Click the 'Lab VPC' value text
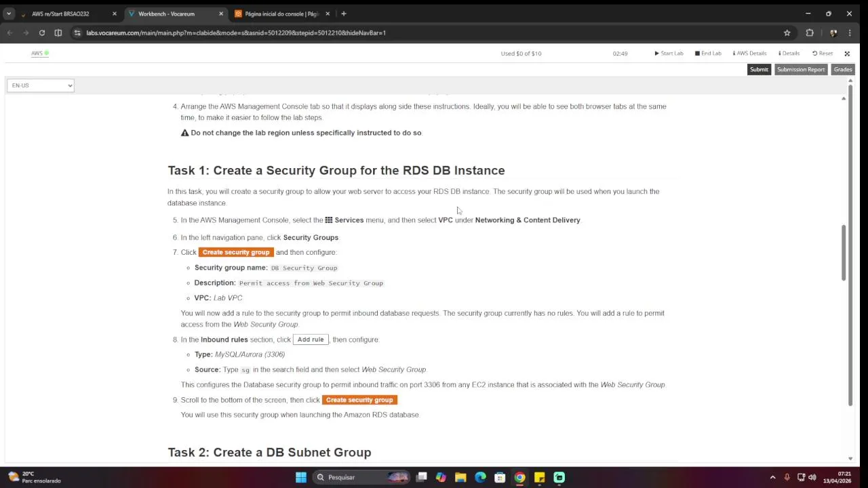Viewport: 868px width, 488px height. [x=228, y=298]
